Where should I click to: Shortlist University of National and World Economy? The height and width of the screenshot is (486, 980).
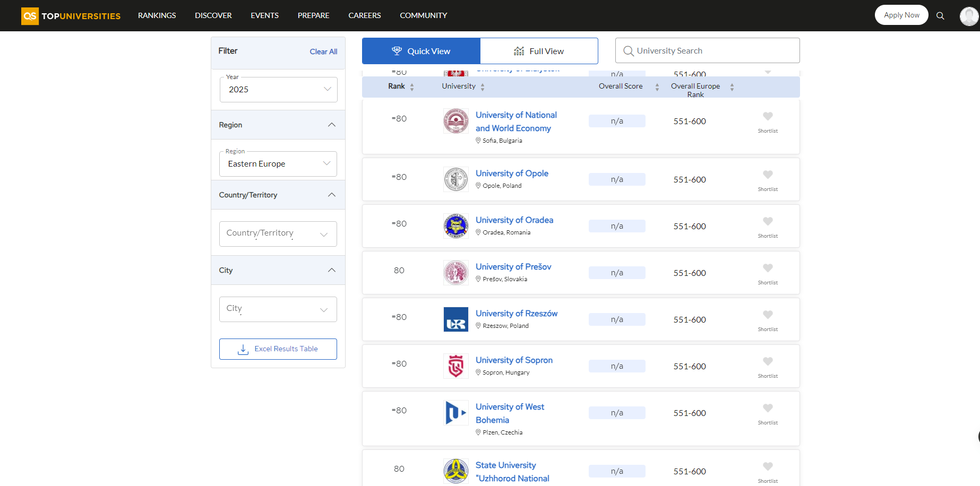click(x=768, y=116)
